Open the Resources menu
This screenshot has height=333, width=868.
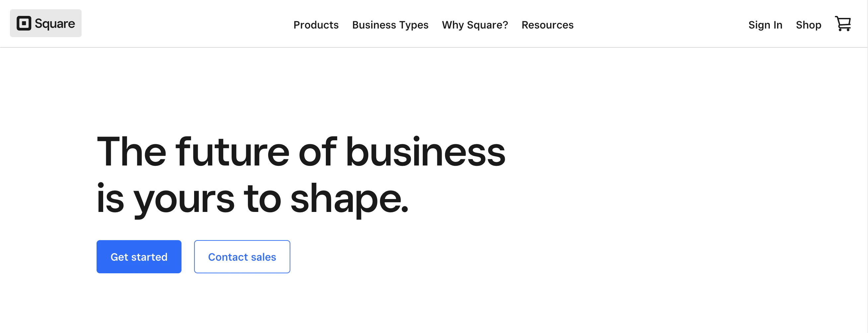point(547,25)
